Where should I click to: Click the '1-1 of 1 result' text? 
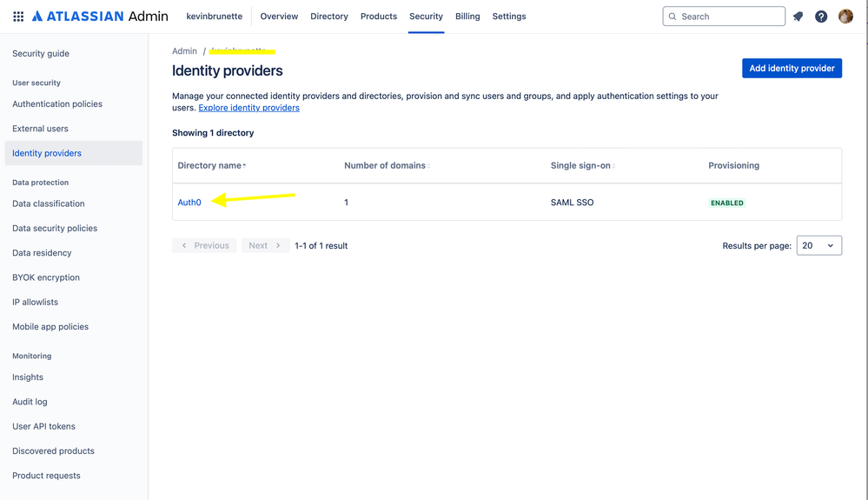click(x=321, y=246)
